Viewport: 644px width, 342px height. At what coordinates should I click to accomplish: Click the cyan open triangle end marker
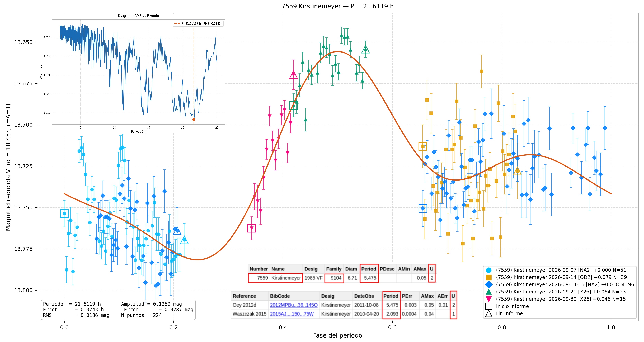[x=184, y=240]
